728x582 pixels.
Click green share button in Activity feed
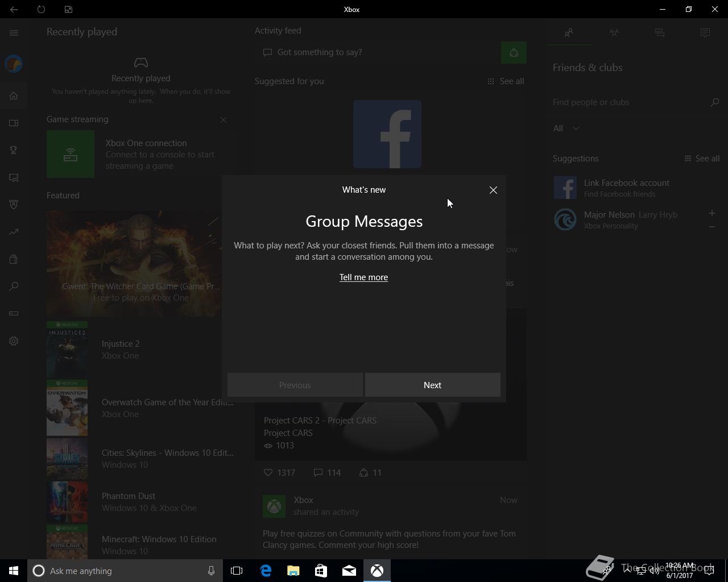coord(514,53)
